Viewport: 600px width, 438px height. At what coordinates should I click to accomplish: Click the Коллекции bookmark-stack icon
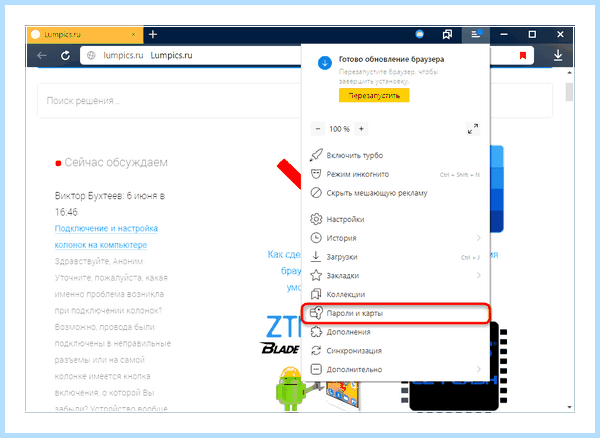click(316, 294)
